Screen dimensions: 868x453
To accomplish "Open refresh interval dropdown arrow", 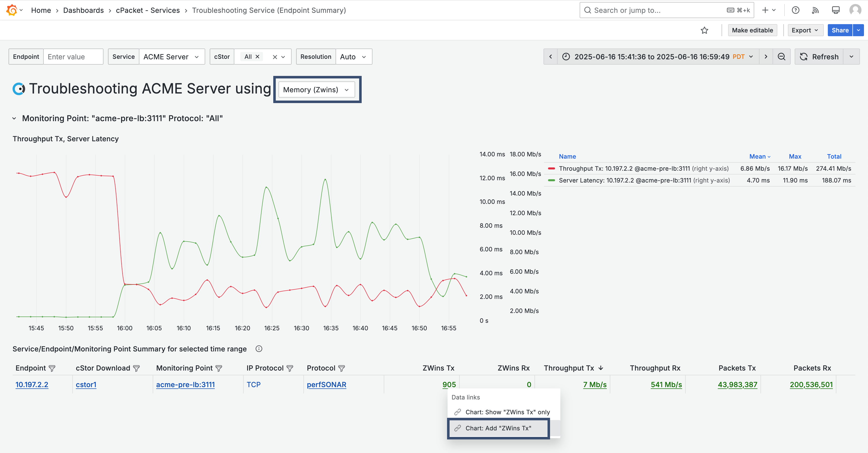I will point(851,57).
